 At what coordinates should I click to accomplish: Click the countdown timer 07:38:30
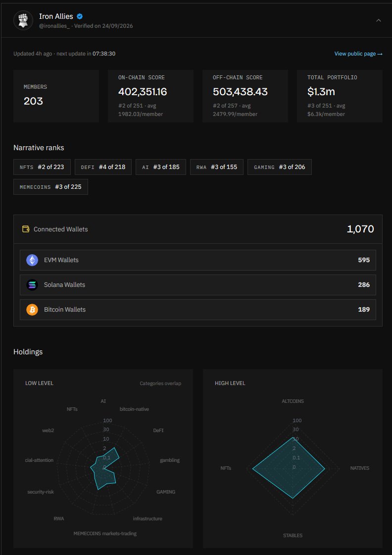click(x=104, y=54)
